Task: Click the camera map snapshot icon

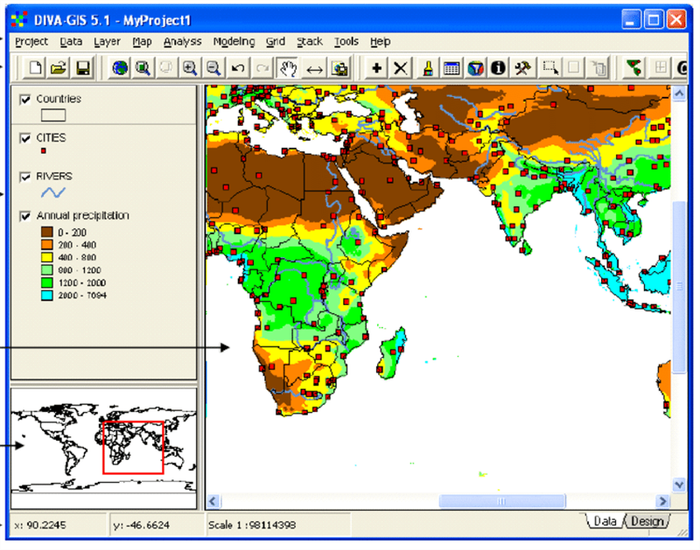Action: click(x=340, y=68)
